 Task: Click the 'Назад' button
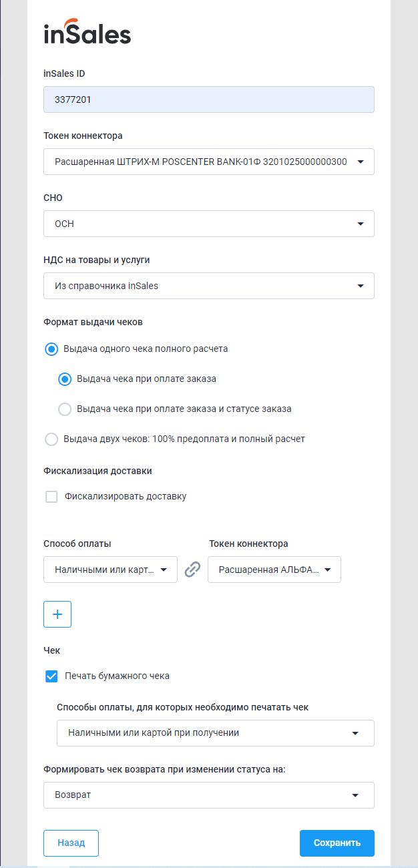pos(71,843)
